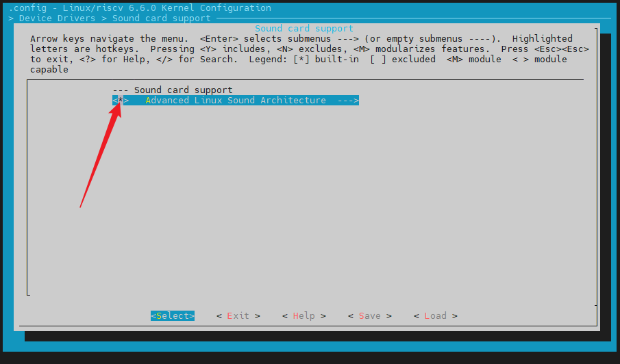Screen dimensions: 620x364
Task: Toggle the <*> state of Advanced Linux Sound Architecture
Action: [x=121, y=101]
